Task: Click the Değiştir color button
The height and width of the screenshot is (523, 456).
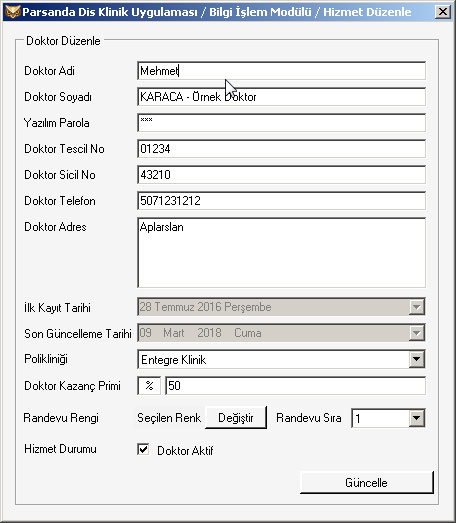Action: pyautogui.click(x=236, y=418)
